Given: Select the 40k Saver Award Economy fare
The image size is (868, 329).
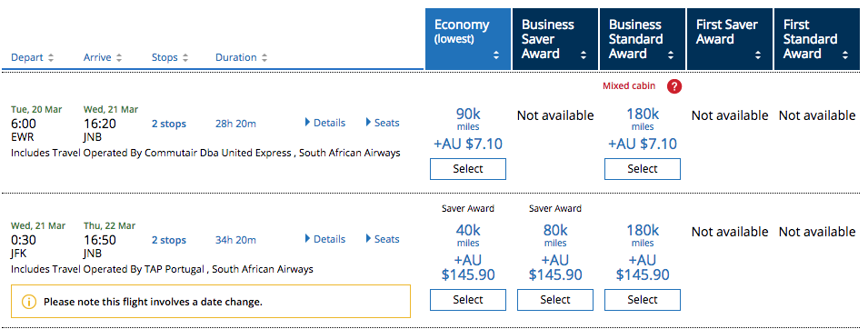Looking at the screenshot, I should pyautogui.click(x=468, y=300).
